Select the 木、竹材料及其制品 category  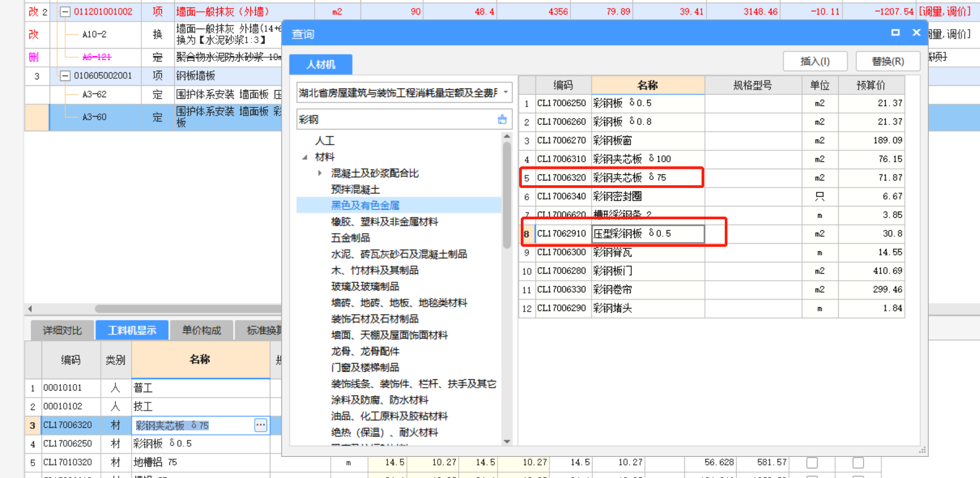(375, 270)
